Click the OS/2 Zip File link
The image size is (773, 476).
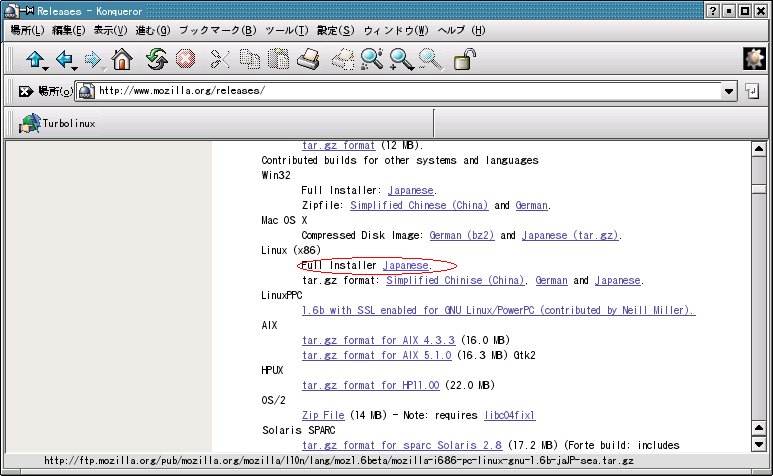point(323,415)
